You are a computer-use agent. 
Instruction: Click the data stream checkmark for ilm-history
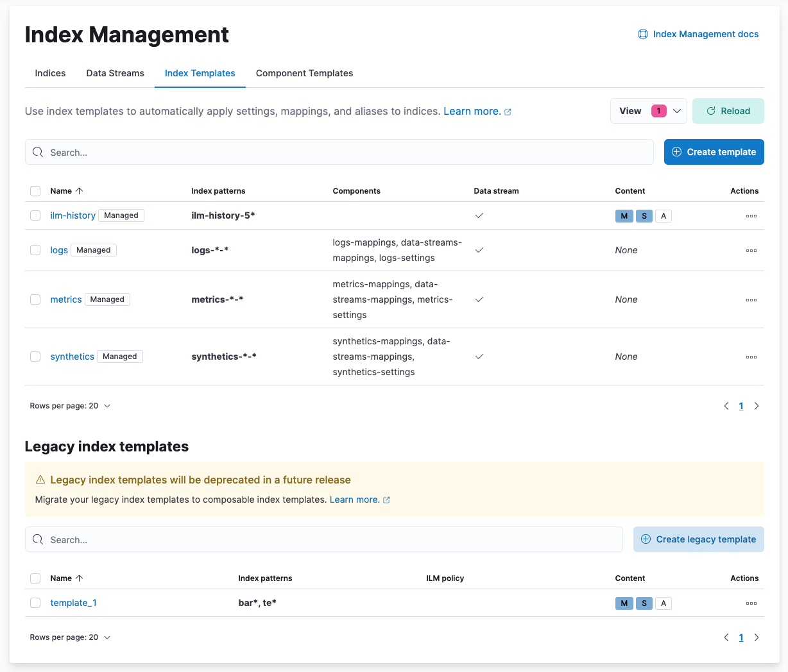tap(479, 215)
